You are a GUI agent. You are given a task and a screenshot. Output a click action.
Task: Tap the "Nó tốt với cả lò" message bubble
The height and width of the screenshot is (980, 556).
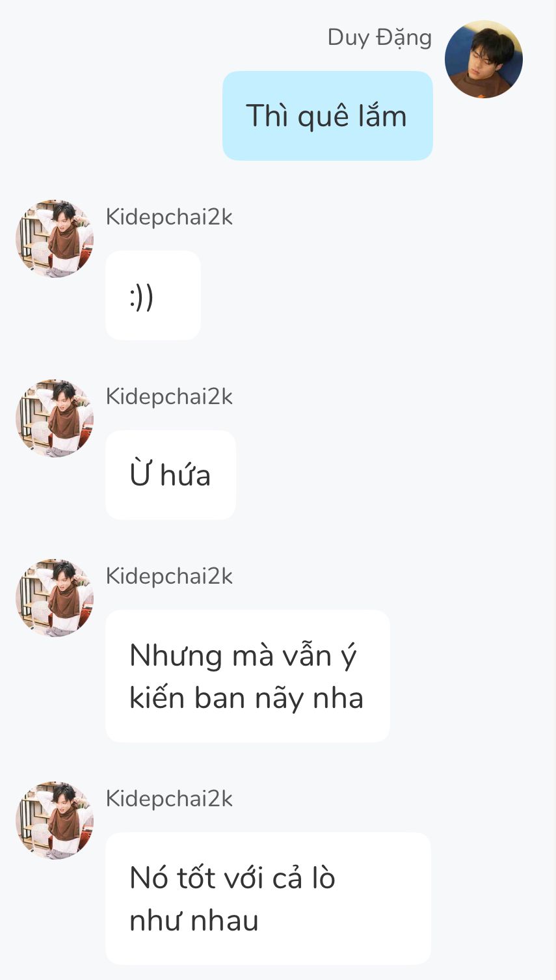[267, 898]
